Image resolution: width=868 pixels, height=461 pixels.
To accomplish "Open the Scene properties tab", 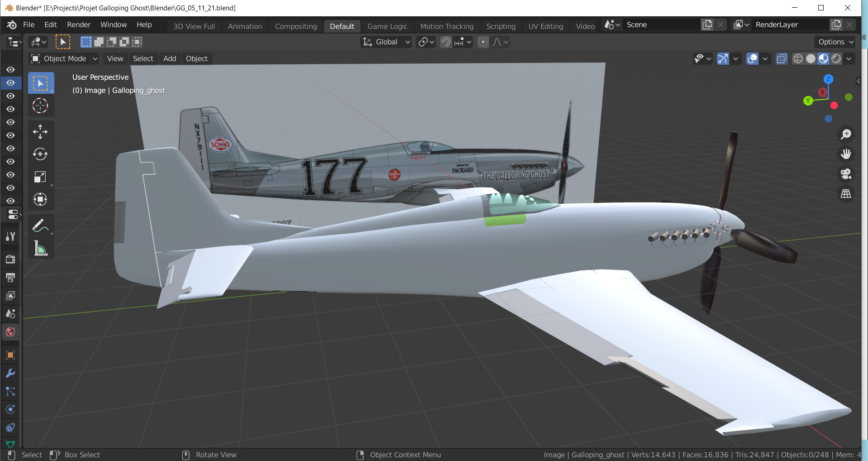I will click(10, 313).
